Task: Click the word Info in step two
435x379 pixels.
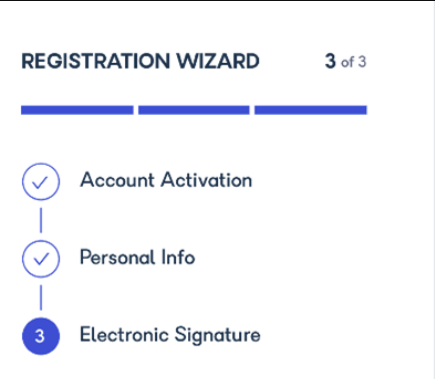Action: (178, 257)
